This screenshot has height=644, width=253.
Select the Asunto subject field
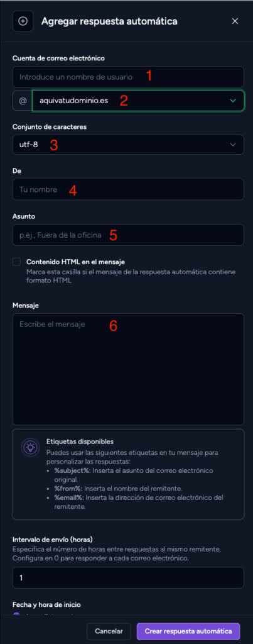point(128,235)
